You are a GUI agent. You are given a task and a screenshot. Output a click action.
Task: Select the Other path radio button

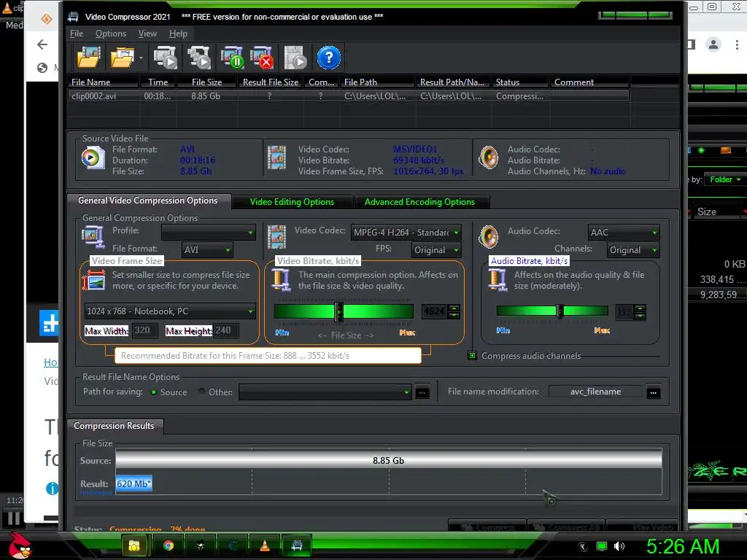click(x=201, y=392)
